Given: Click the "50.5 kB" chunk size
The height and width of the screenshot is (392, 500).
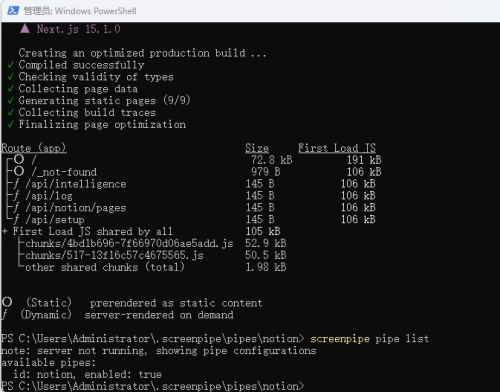Looking at the screenshot, I should pos(266,256).
